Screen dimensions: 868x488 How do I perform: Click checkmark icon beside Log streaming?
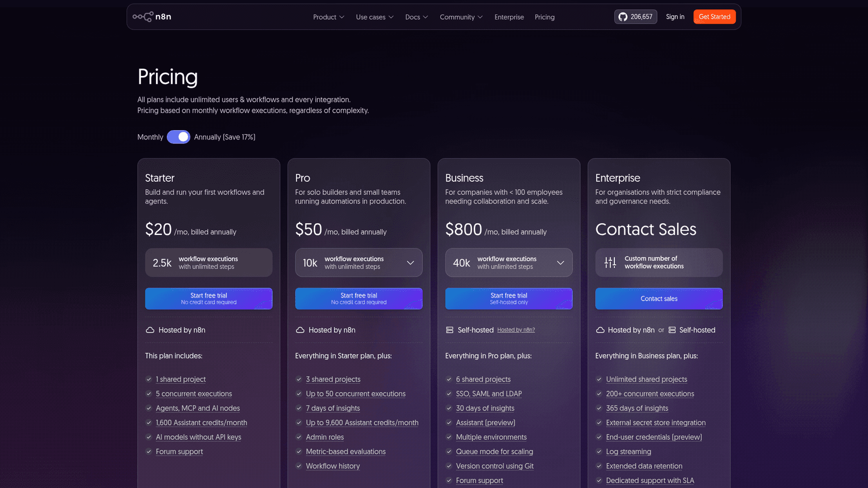pos(599,451)
